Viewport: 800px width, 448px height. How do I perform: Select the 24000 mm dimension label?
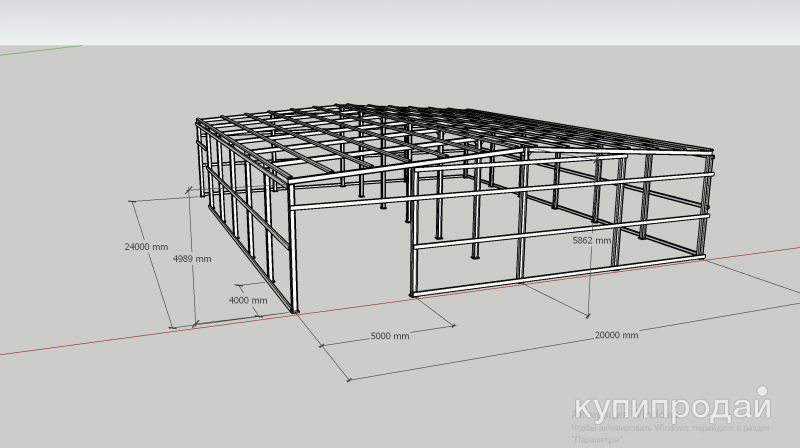(146, 247)
